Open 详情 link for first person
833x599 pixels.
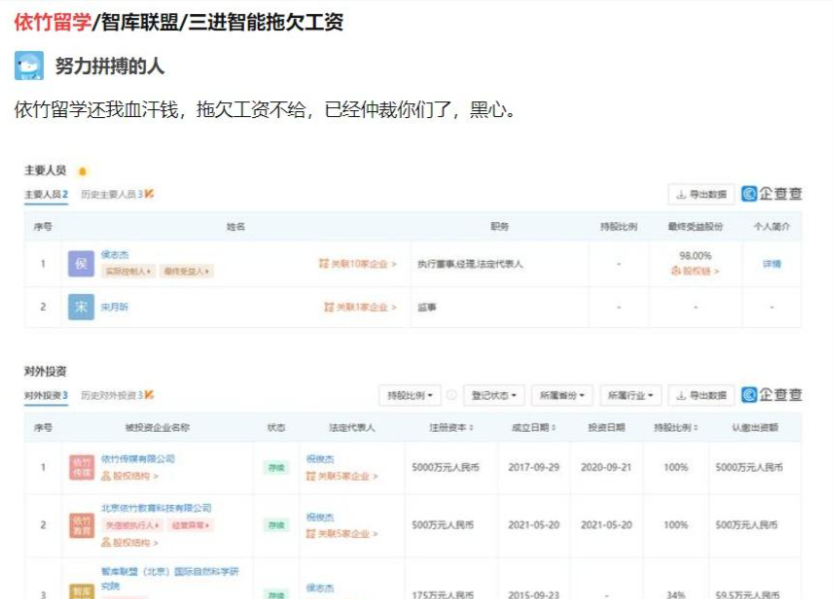click(771, 264)
